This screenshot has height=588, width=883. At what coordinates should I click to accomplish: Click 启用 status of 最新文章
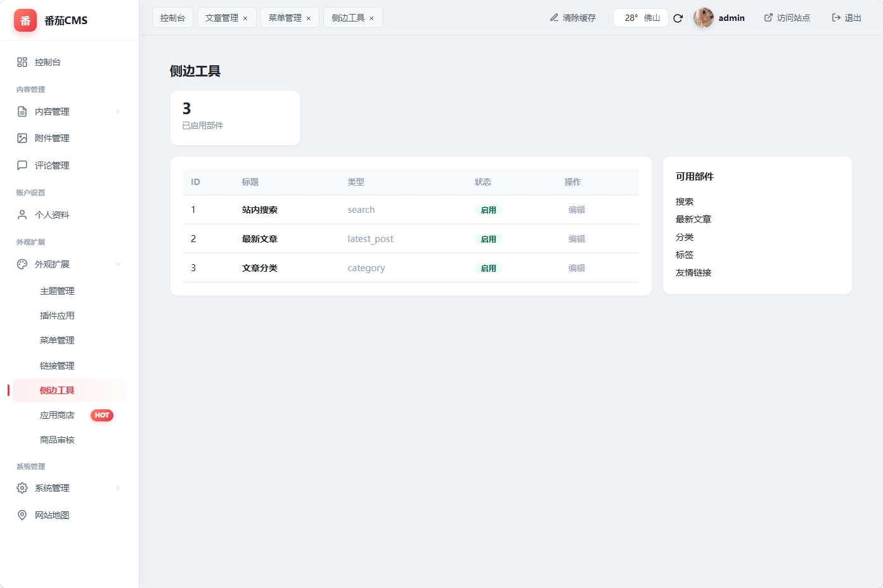489,239
